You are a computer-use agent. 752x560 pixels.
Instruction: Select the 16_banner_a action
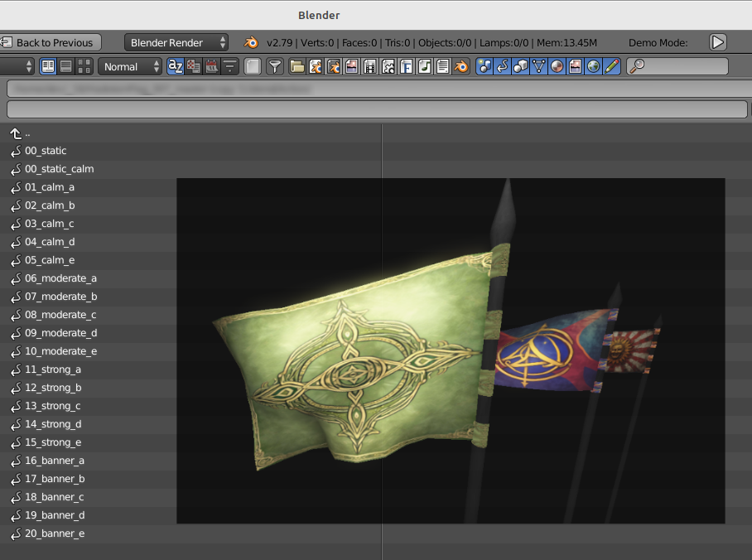tap(54, 461)
